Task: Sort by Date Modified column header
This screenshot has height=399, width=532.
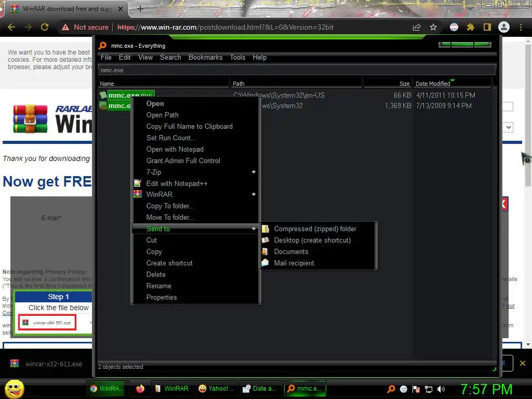Action: [x=453, y=84]
